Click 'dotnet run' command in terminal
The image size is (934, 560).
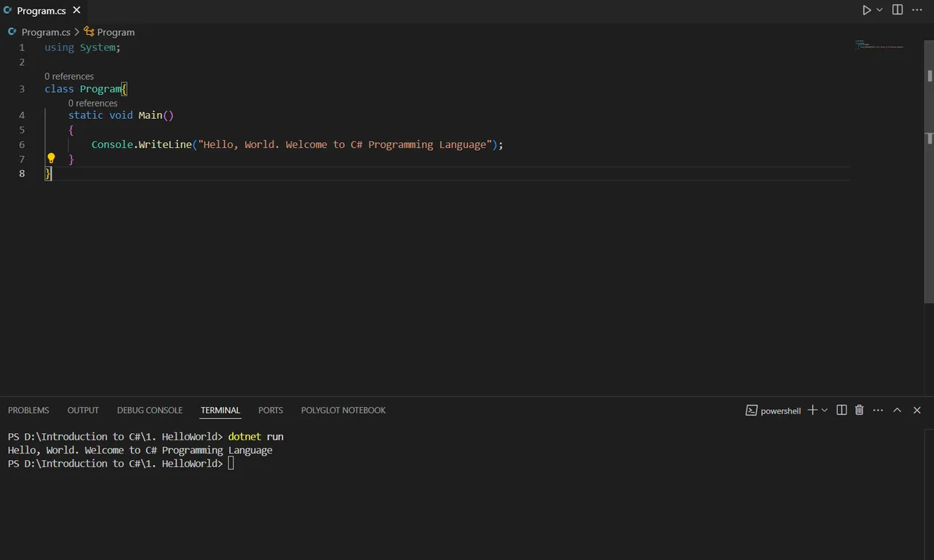point(256,437)
